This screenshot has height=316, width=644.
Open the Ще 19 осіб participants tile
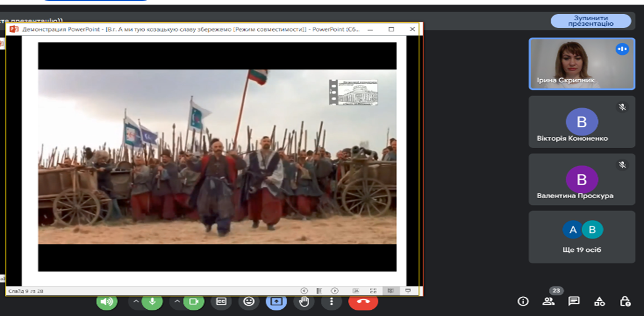point(582,237)
